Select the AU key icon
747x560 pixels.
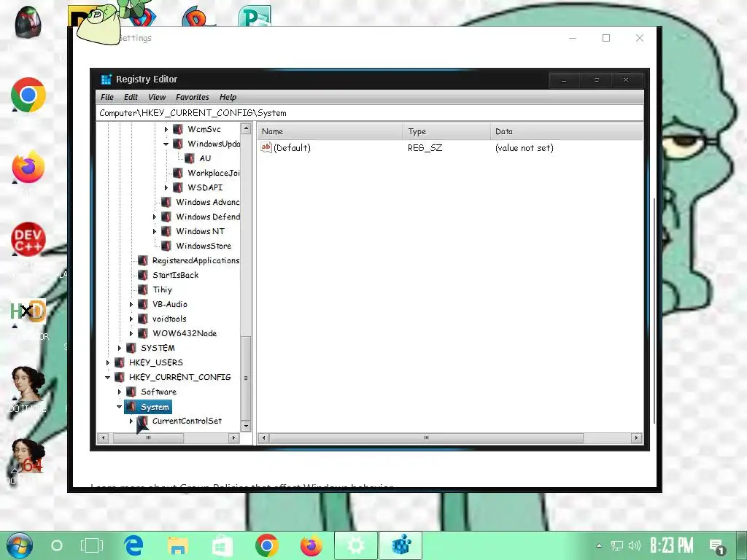[190, 158]
